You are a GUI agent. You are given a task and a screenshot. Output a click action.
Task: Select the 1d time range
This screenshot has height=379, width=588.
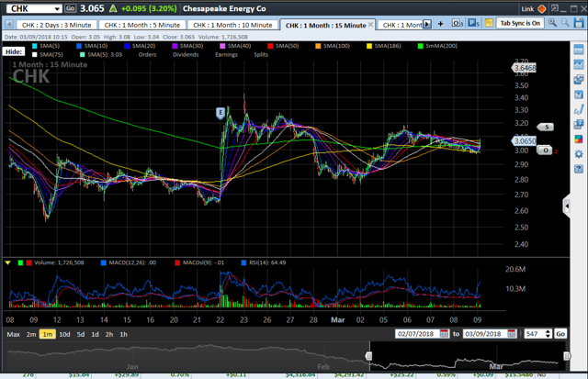pyautogui.click(x=95, y=334)
